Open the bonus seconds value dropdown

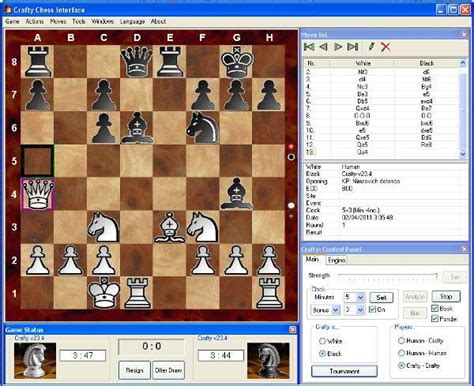point(360,310)
